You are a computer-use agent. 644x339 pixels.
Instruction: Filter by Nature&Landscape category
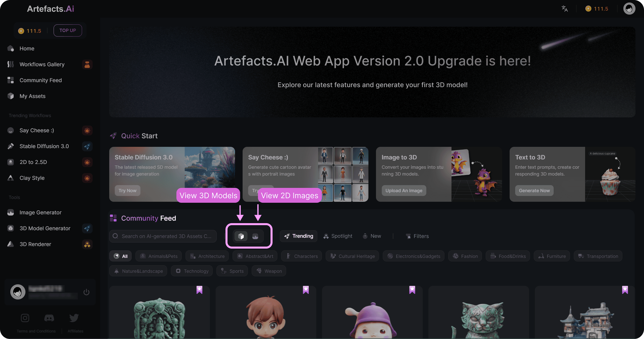pyautogui.click(x=138, y=271)
